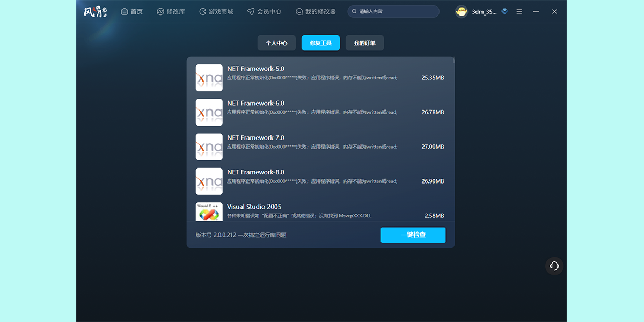644x322 pixels.
Task: Open the hamburger menu in title bar
Action: coord(519,11)
